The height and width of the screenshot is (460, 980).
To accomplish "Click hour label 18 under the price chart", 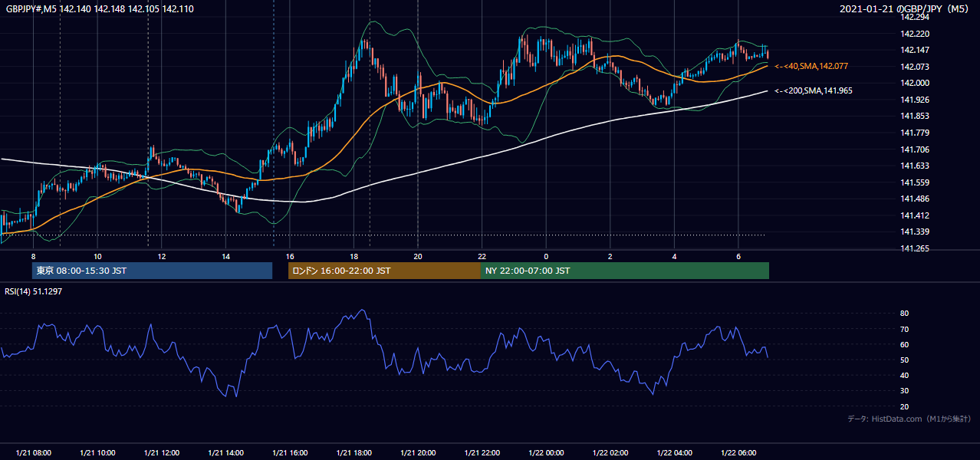I will 354,257.
